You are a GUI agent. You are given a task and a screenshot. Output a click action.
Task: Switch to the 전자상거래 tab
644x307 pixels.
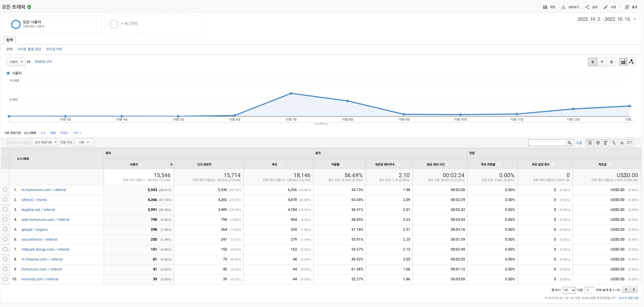54,49
